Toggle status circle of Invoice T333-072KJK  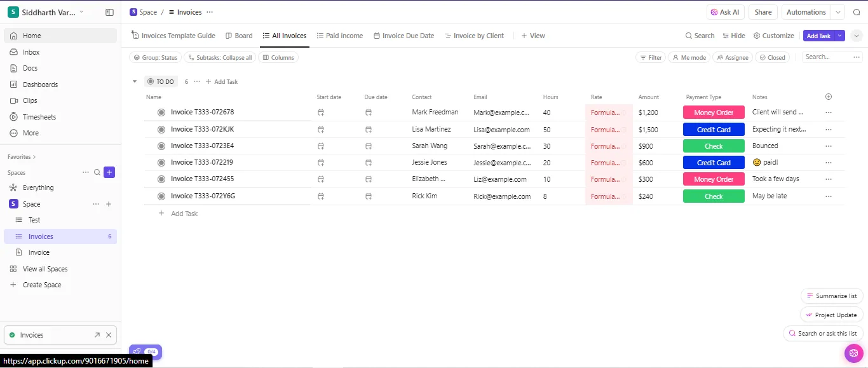pos(161,129)
